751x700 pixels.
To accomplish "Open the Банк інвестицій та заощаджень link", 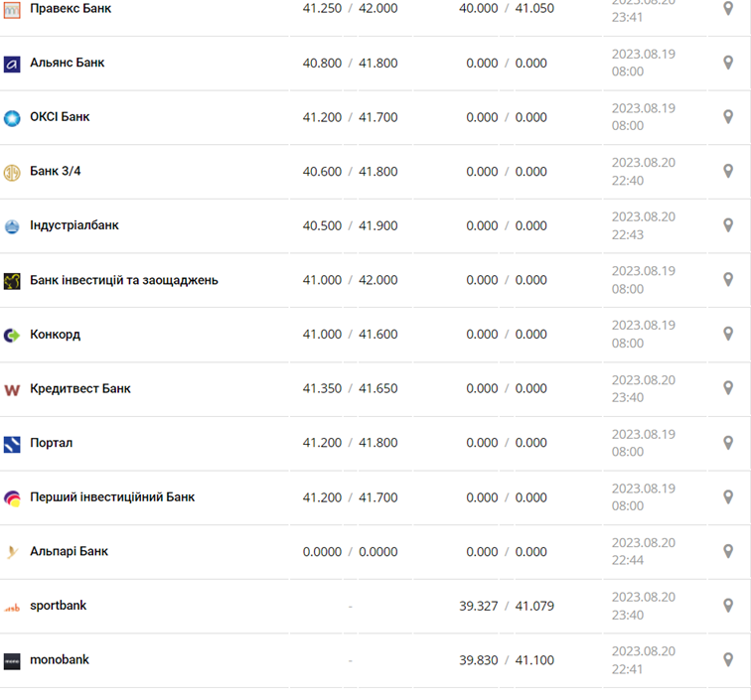I will pyautogui.click(x=124, y=280).
